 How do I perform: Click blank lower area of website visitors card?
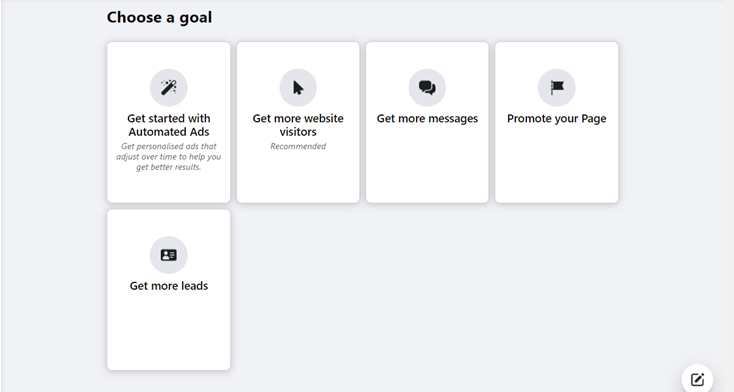coord(298,180)
